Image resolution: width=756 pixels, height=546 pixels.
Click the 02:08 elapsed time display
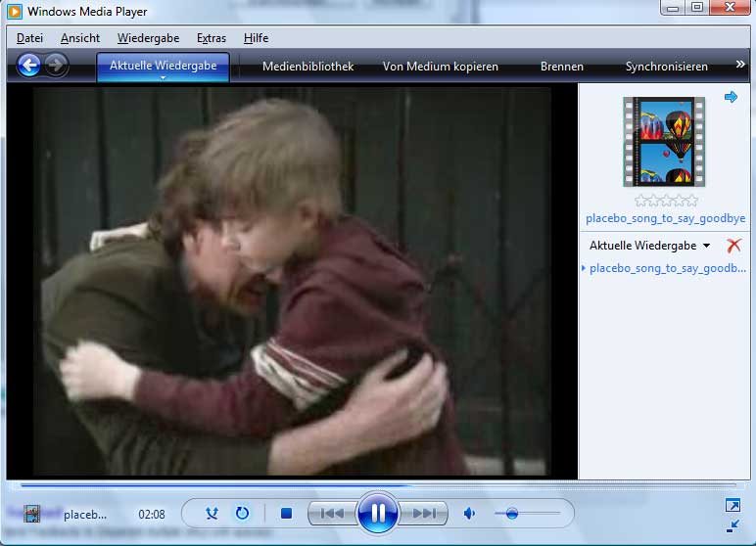152,515
